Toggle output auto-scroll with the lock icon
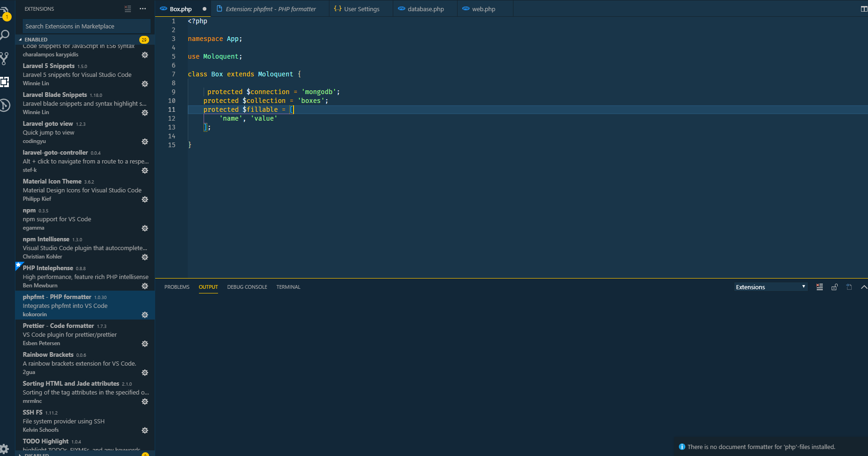This screenshot has width=868, height=456. click(x=834, y=287)
